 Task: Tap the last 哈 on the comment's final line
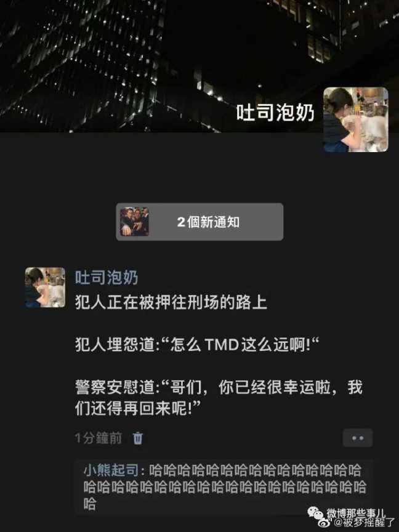pyautogui.click(x=90, y=504)
